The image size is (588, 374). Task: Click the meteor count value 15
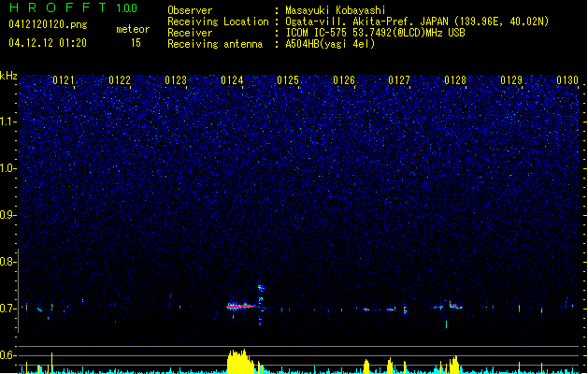[136, 43]
